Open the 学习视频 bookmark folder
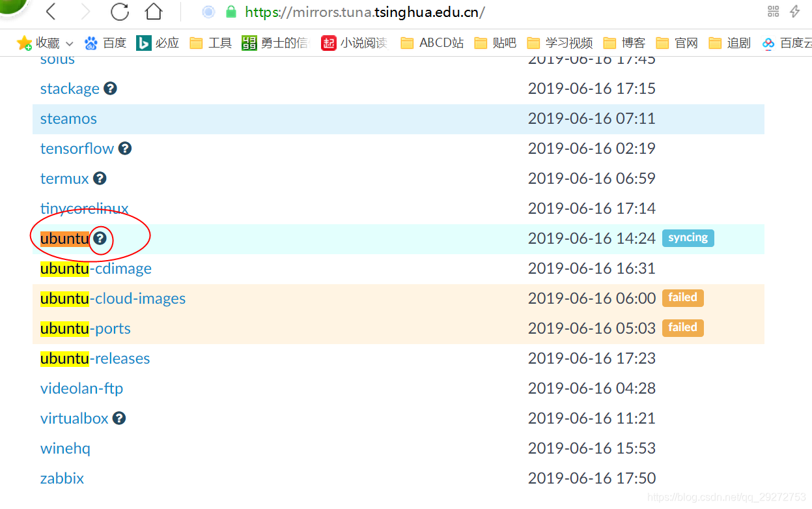Image resolution: width=812 pixels, height=509 pixels. coord(560,43)
